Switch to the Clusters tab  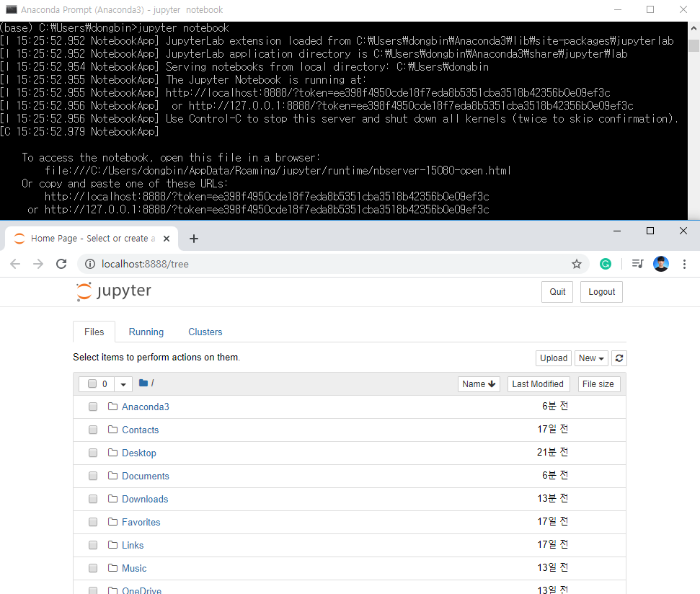205,332
